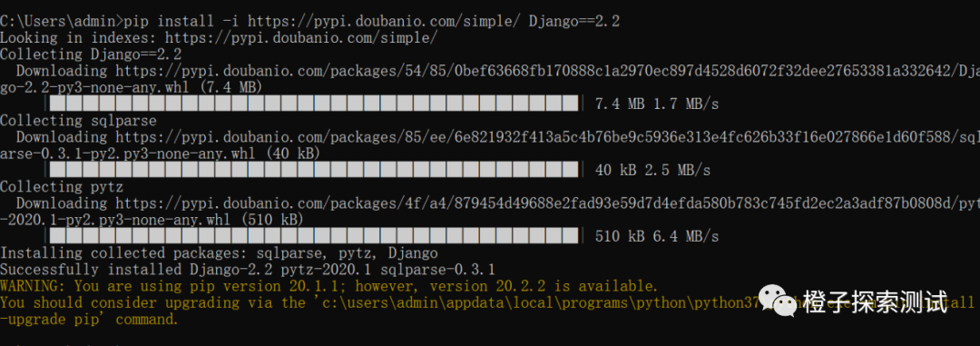980x346 pixels.
Task: Click the '-upgrade pip' command text
Action: coord(54,320)
